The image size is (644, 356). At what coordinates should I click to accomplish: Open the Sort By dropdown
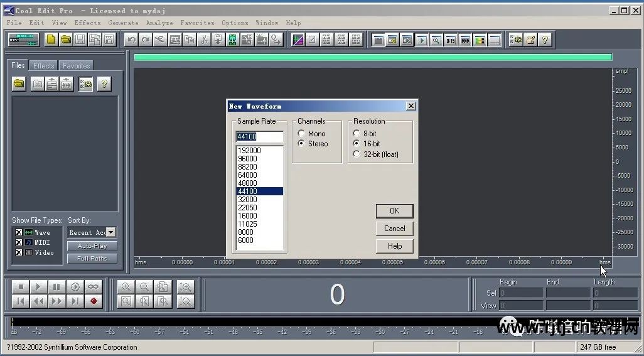111,232
